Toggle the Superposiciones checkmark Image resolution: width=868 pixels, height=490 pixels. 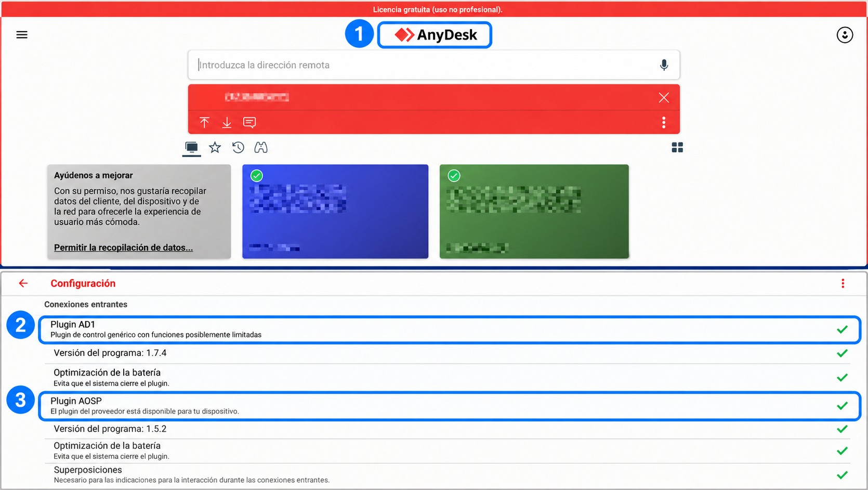pyautogui.click(x=842, y=475)
